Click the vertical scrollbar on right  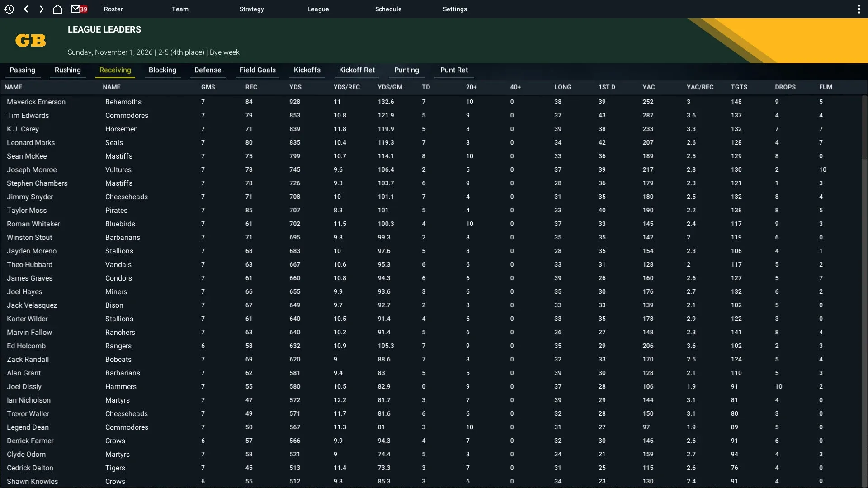point(864,127)
